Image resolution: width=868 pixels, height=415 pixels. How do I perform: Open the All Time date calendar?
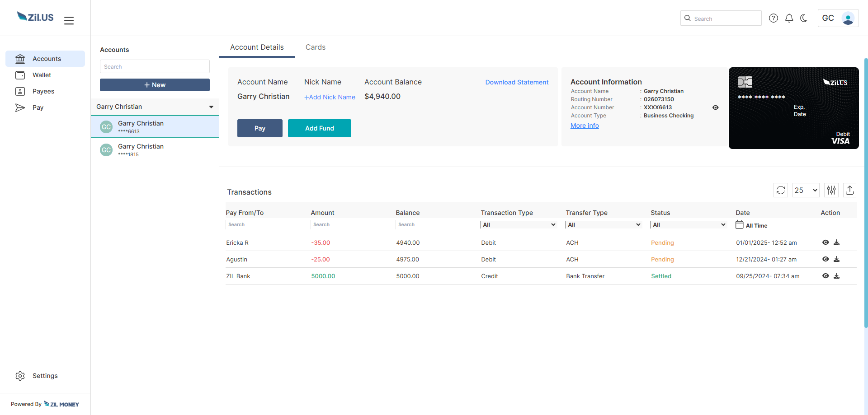coord(740,225)
